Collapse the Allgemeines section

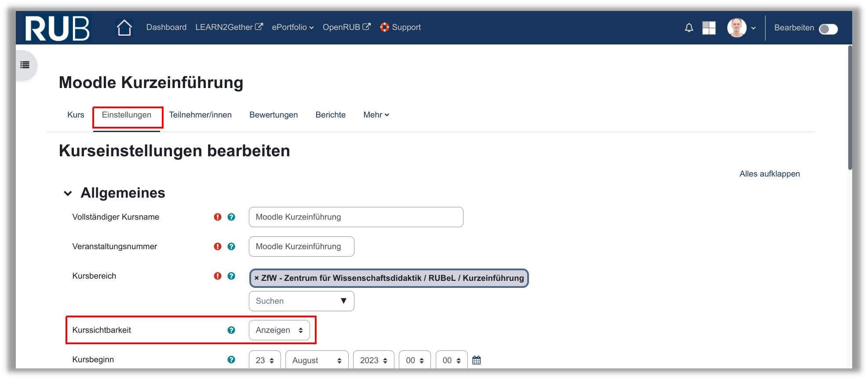coord(68,193)
